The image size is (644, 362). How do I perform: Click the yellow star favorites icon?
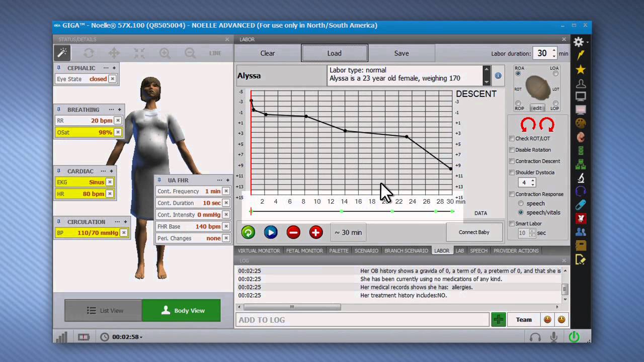[x=581, y=69]
